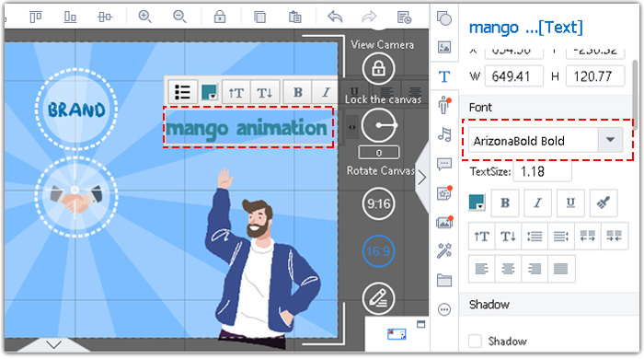Redo the last action

[369, 17]
